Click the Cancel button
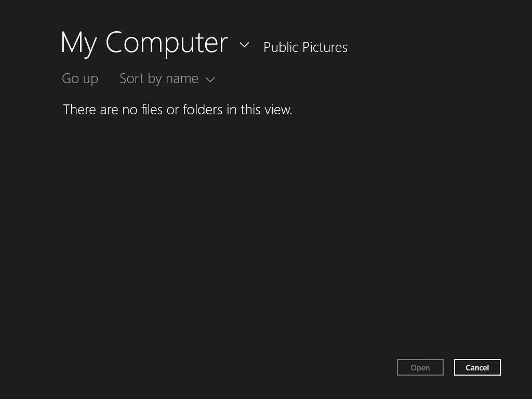 [x=477, y=367]
